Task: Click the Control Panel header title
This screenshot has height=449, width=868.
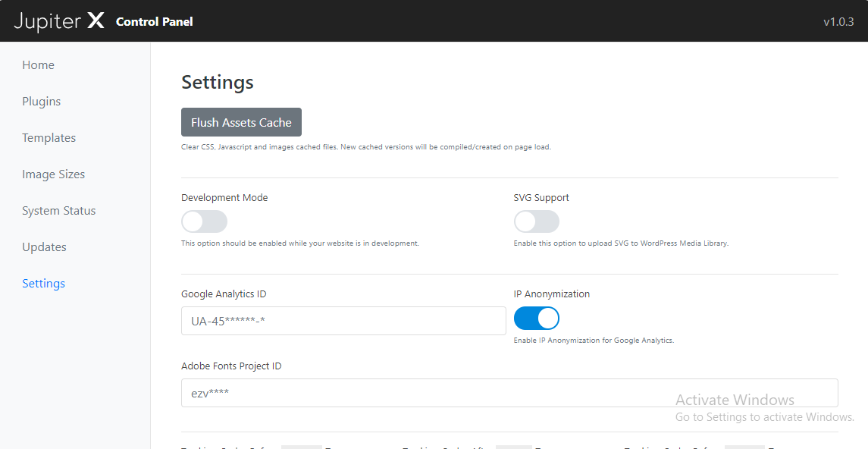Action: coord(154,22)
